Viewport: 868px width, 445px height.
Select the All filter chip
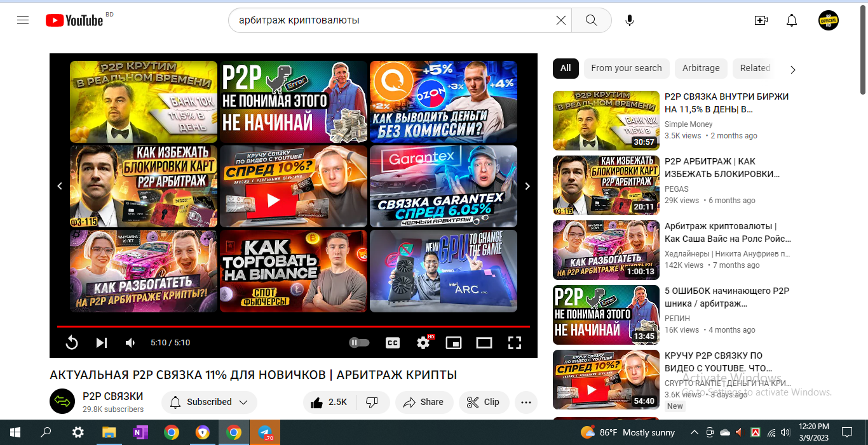(x=566, y=68)
